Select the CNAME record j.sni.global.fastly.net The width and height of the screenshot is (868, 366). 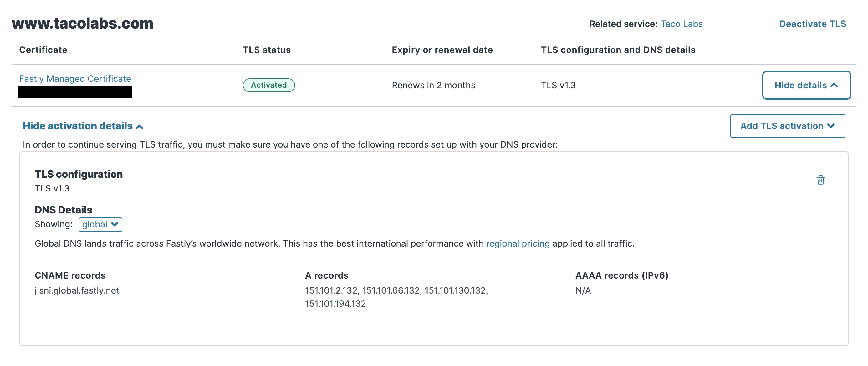[77, 290]
